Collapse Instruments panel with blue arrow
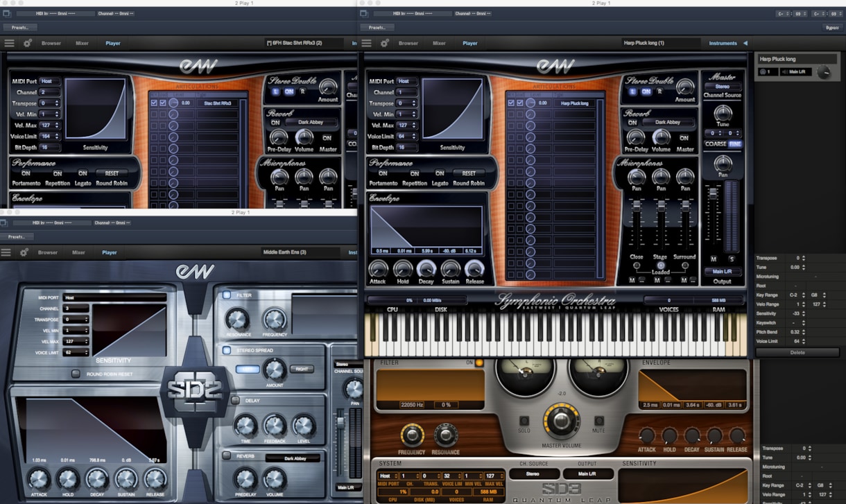Image resolution: width=846 pixels, height=504 pixels. pos(745,43)
